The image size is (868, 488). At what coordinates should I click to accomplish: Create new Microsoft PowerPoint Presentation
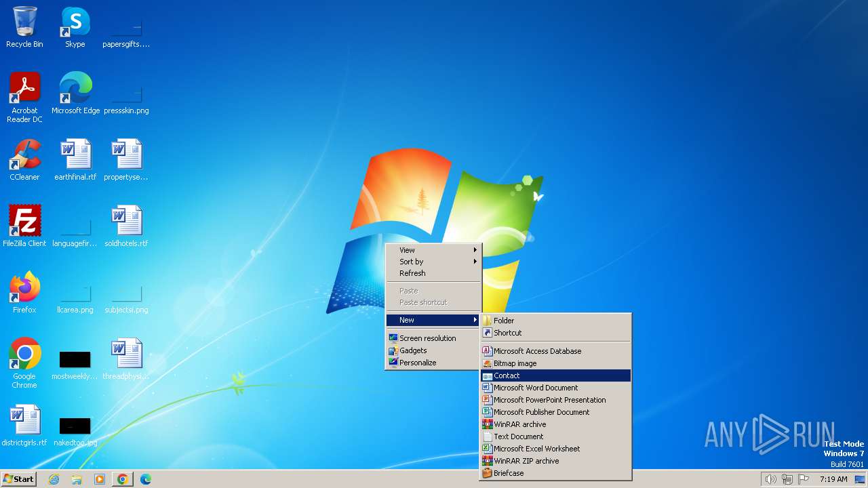click(x=556, y=400)
